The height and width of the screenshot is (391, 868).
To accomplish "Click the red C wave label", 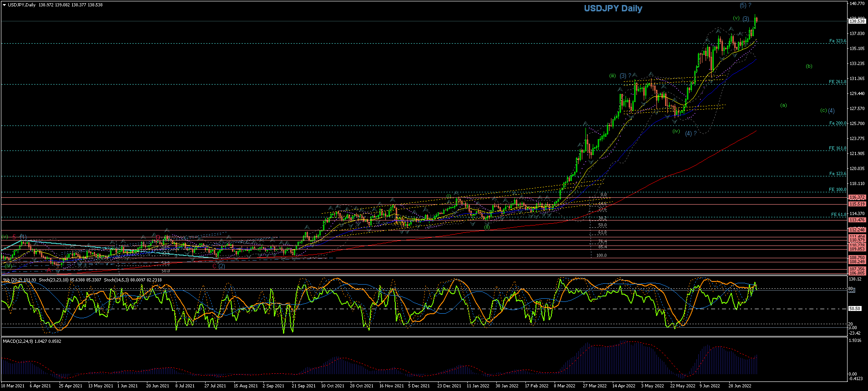I will 214,266.
